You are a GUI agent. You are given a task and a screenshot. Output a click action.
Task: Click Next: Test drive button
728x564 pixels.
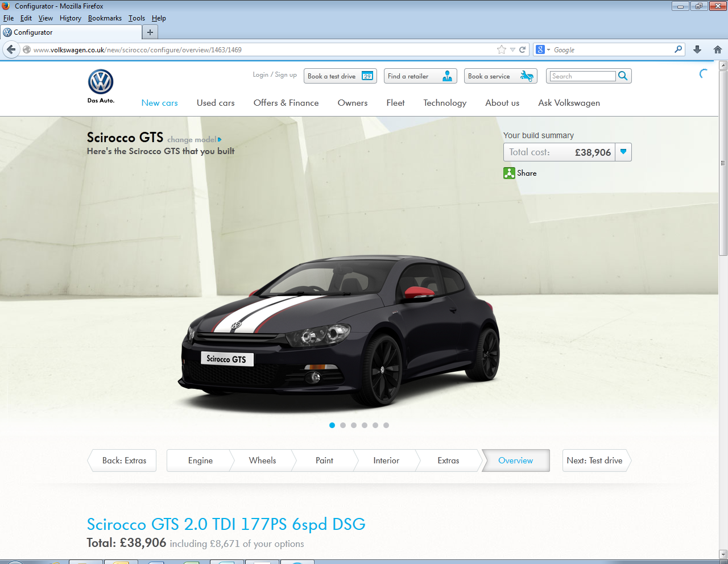click(597, 461)
